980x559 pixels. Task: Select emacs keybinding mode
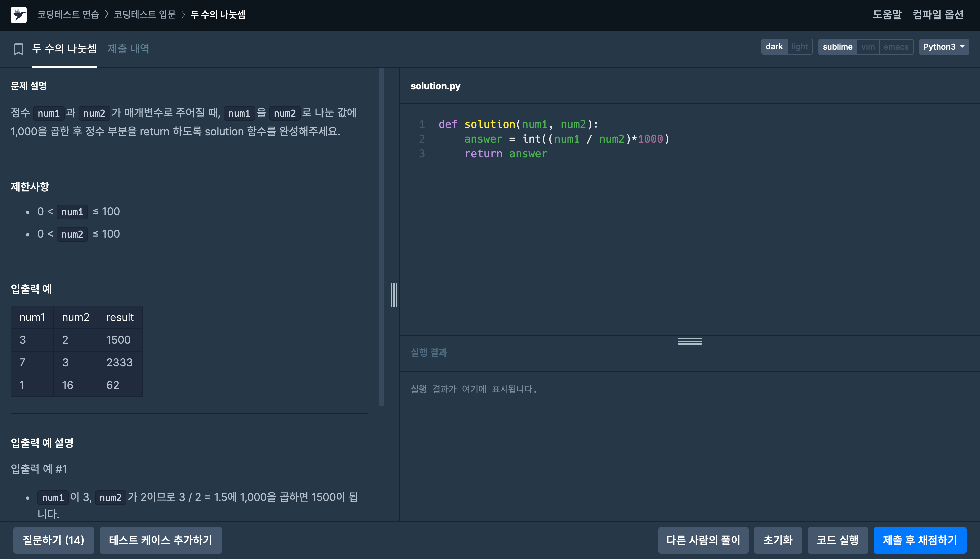coord(896,47)
